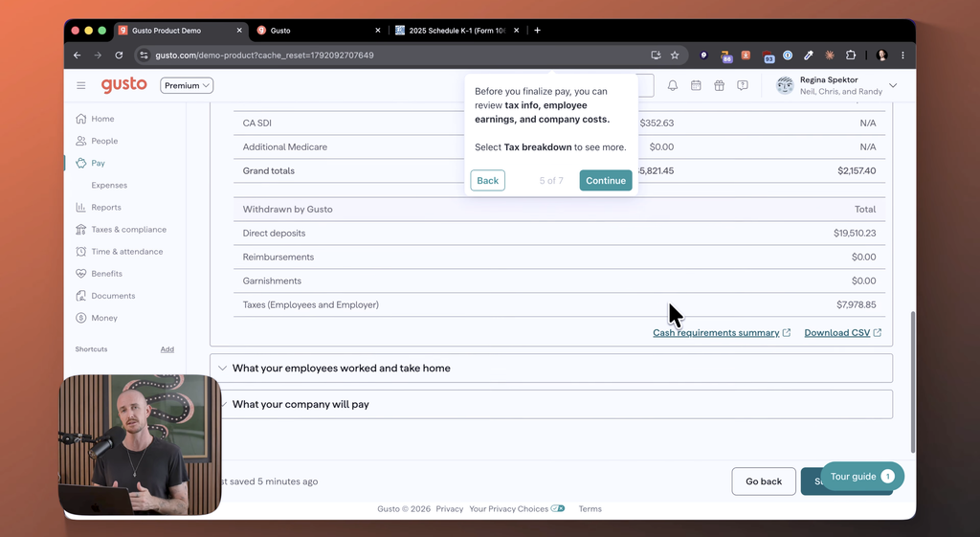Open People in the sidebar
Viewport: 980px width, 537px height.
[104, 141]
